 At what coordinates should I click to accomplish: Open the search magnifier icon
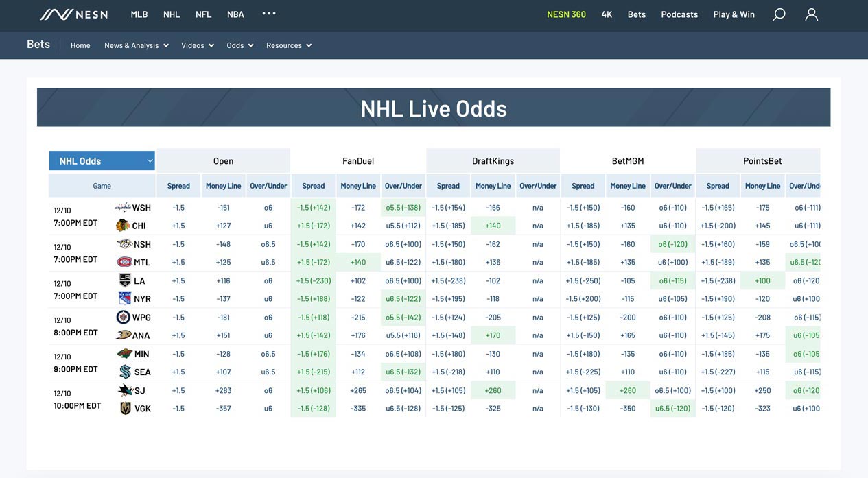click(779, 14)
